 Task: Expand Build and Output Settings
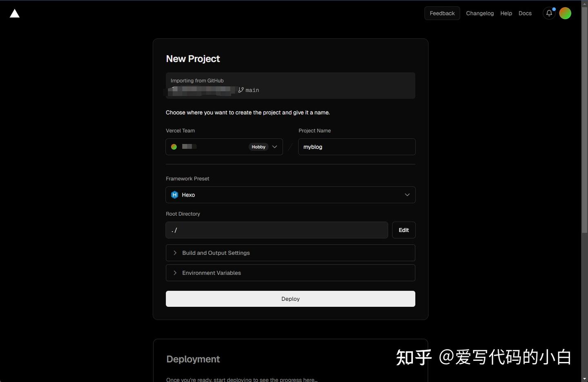[x=290, y=253]
